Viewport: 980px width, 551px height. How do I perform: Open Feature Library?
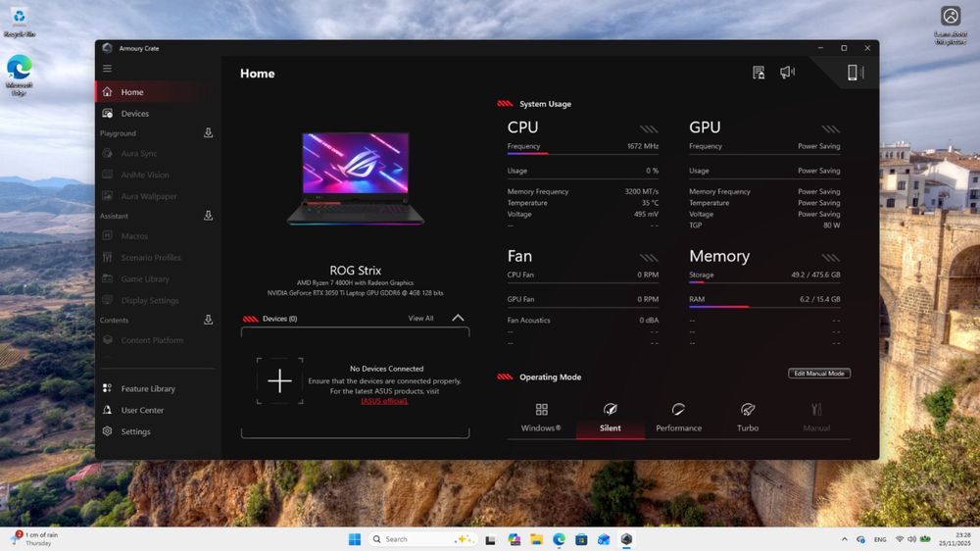(156, 388)
